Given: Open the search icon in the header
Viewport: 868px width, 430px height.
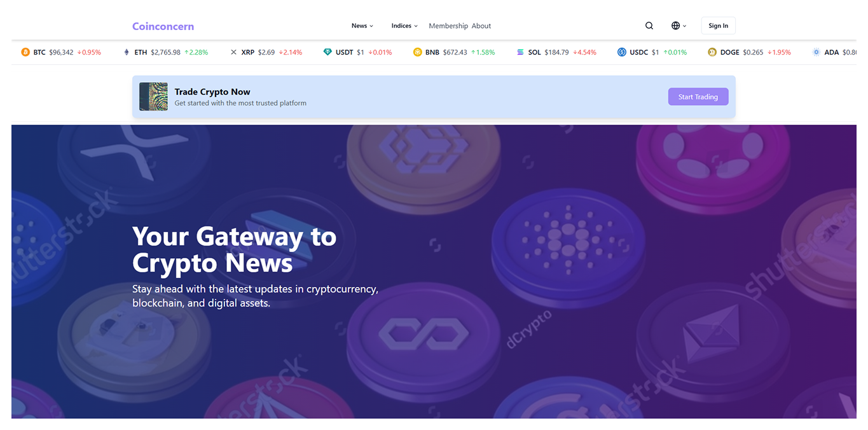Looking at the screenshot, I should point(649,26).
